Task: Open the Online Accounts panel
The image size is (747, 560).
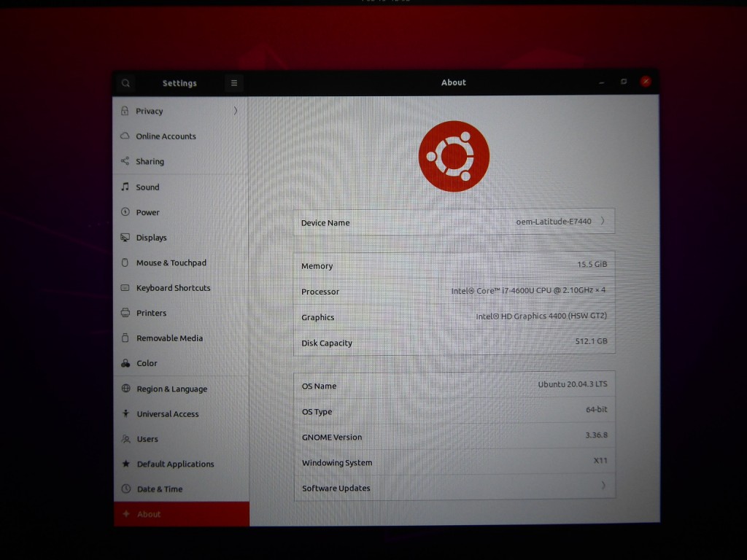Action: point(181,136)
